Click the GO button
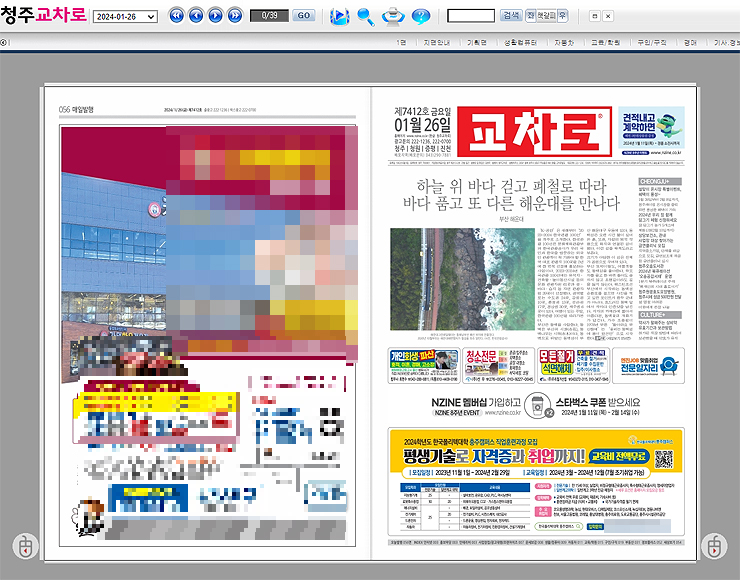Image resolution: width=740 pixels, height=580 pixels. (x=304, y=16)
